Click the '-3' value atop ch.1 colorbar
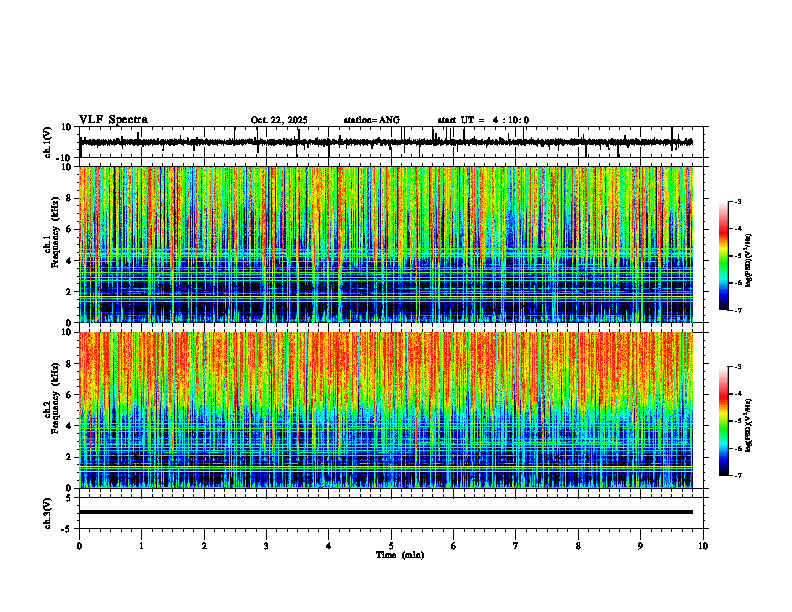 point(738,202)
